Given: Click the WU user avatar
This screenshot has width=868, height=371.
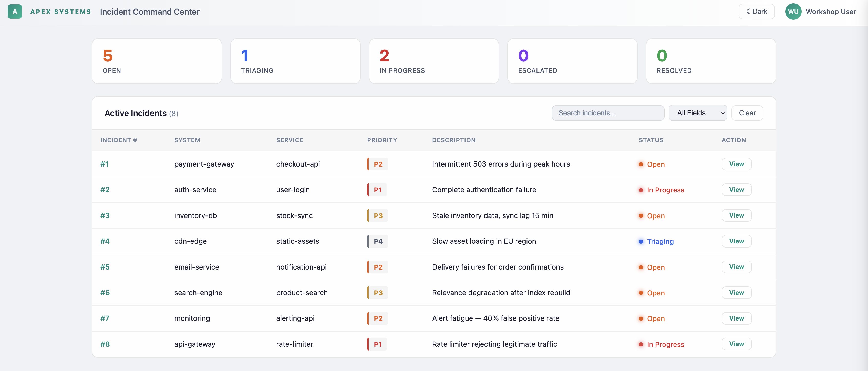Looking at the screenshot, I should pos(793,12).
